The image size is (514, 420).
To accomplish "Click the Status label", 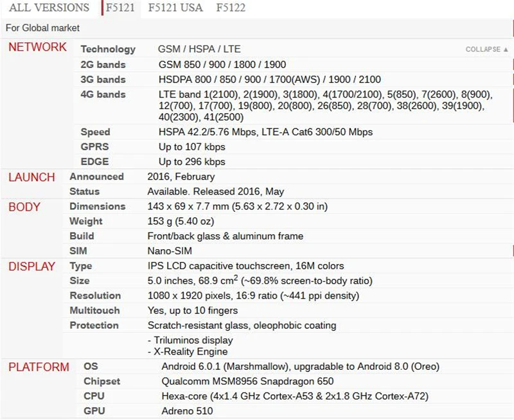I will click(x=85, y=191).
